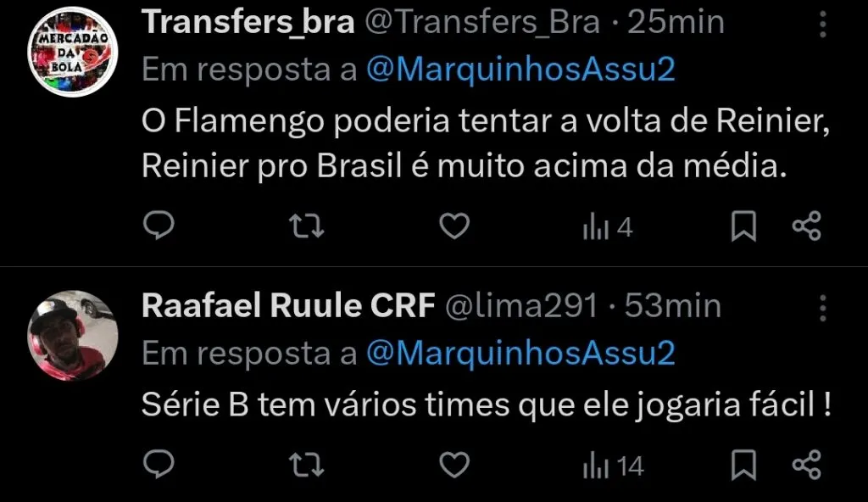Screen dimensions: 868x502
Task: Retweet the Flamengo Reinier tweet
Action: (306, 225)
